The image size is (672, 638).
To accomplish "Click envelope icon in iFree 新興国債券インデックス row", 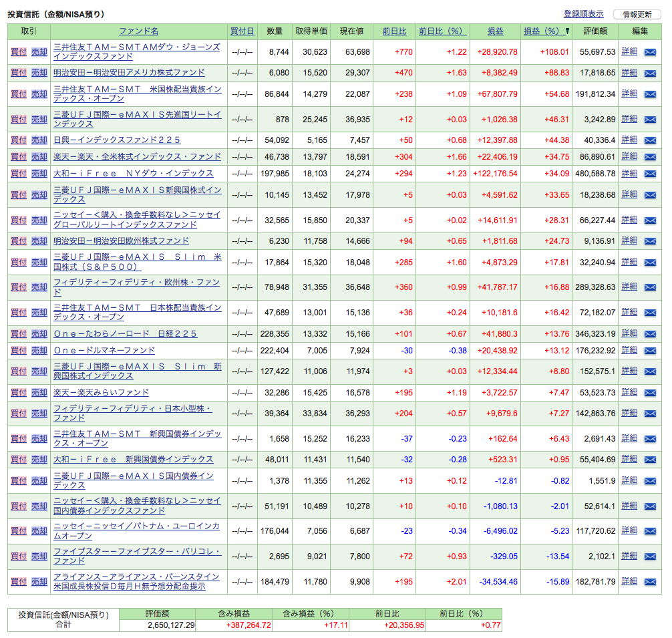I will pyautogui.click(x=650, y=460).
